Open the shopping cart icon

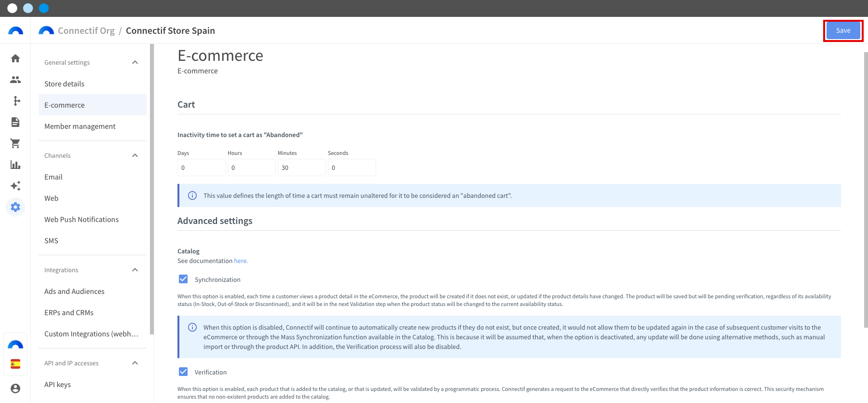click(15, 143)
